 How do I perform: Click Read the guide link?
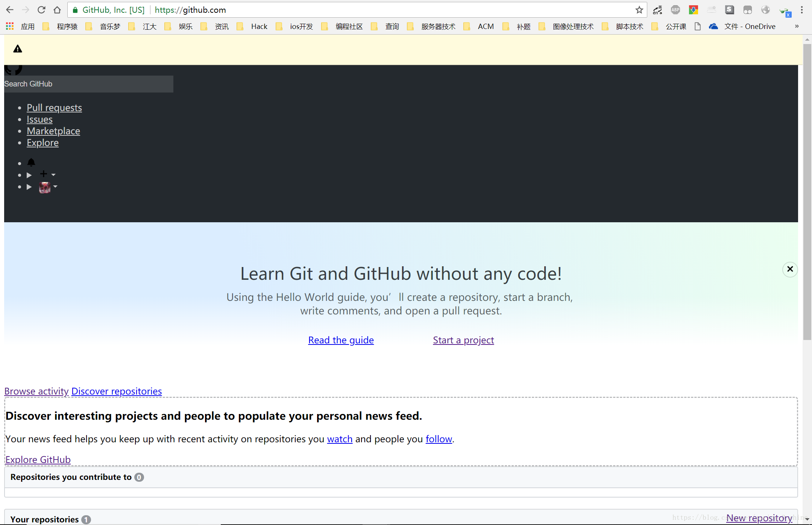pyautogui.click(x=341, y=340)
